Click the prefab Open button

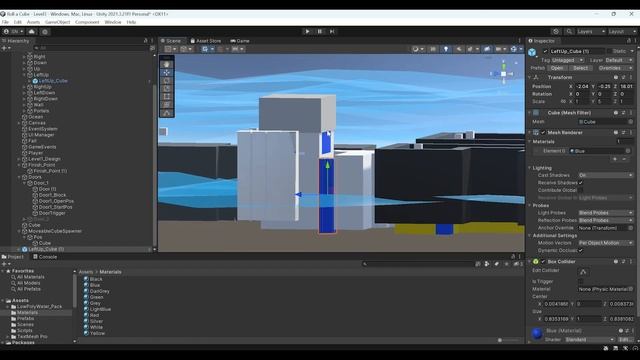[x=557, y=68]
